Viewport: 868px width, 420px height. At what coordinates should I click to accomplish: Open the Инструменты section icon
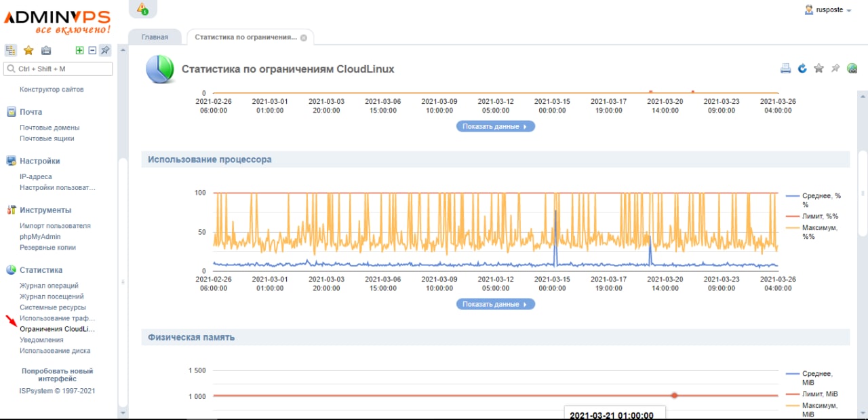click(x=11, y=210)
